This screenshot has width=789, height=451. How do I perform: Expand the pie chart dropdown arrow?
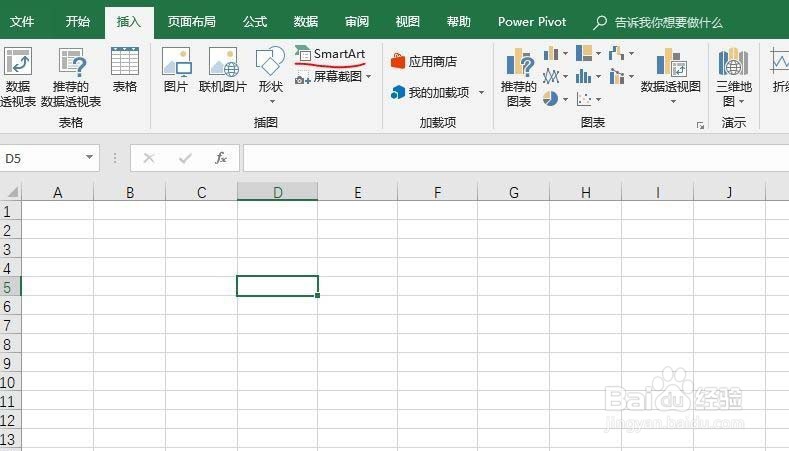[566, 100]
